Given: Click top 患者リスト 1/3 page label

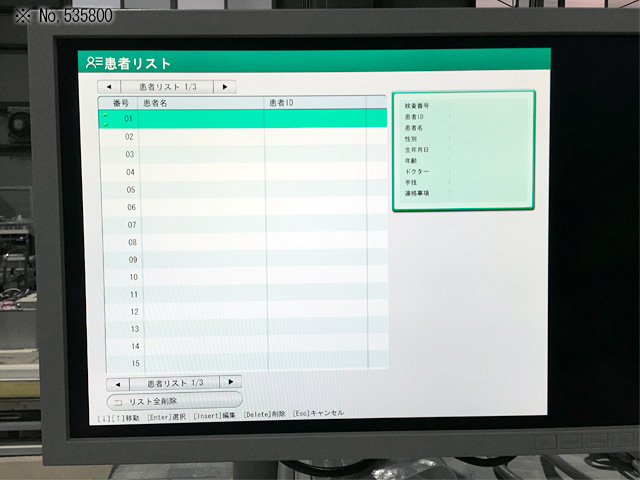Looking at the screenshot, I should (x=167, y=87).
